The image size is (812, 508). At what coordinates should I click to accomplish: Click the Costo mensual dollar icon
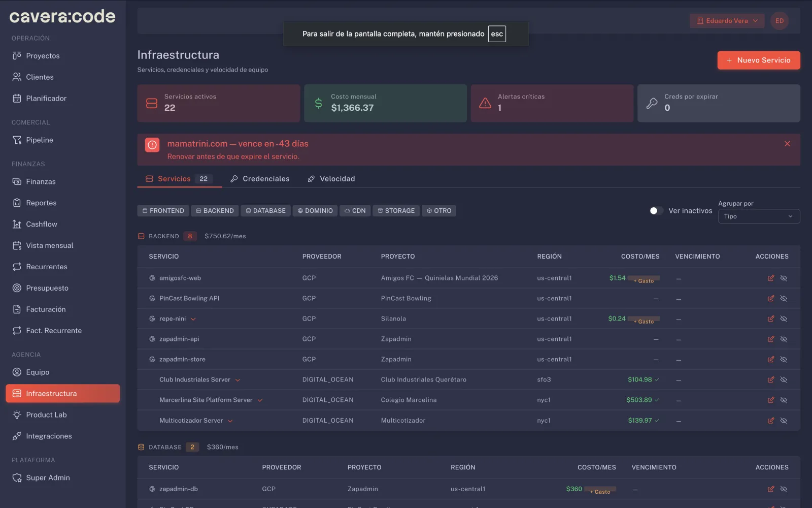pyautogui.click(x=318, y=103)
